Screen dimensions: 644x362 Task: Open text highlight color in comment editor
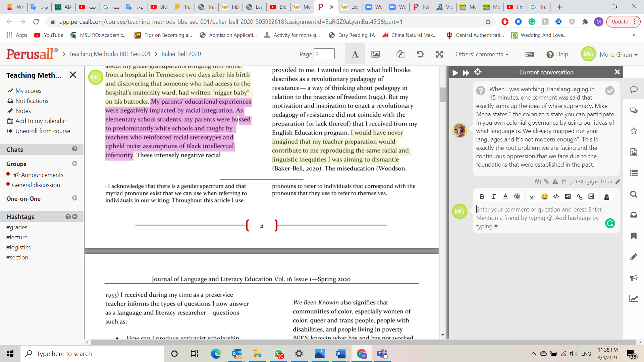pos(517,197)
